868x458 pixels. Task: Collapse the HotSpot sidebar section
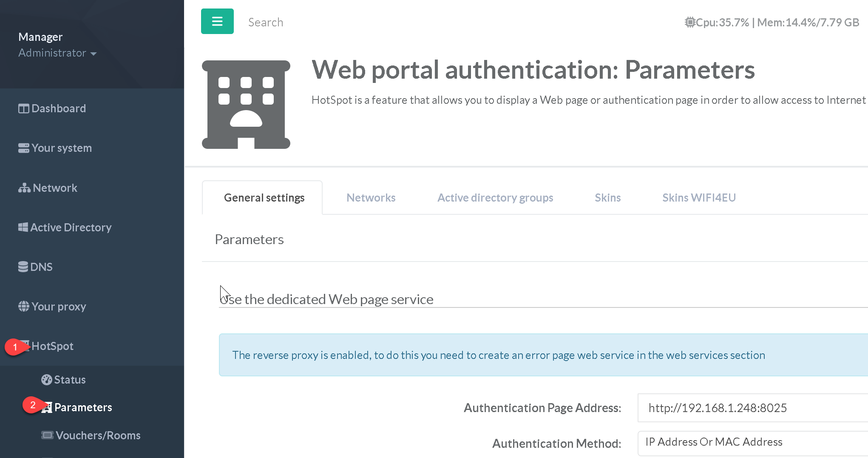[52, 346]
